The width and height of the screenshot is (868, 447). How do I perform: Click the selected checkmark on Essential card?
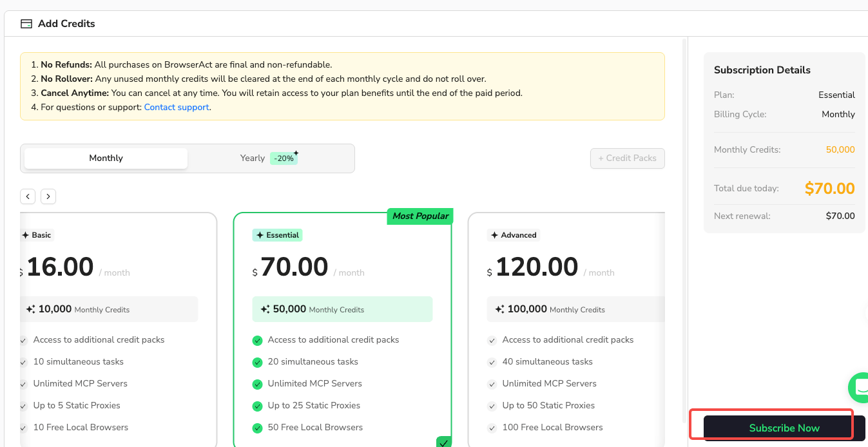coord(444,442)
